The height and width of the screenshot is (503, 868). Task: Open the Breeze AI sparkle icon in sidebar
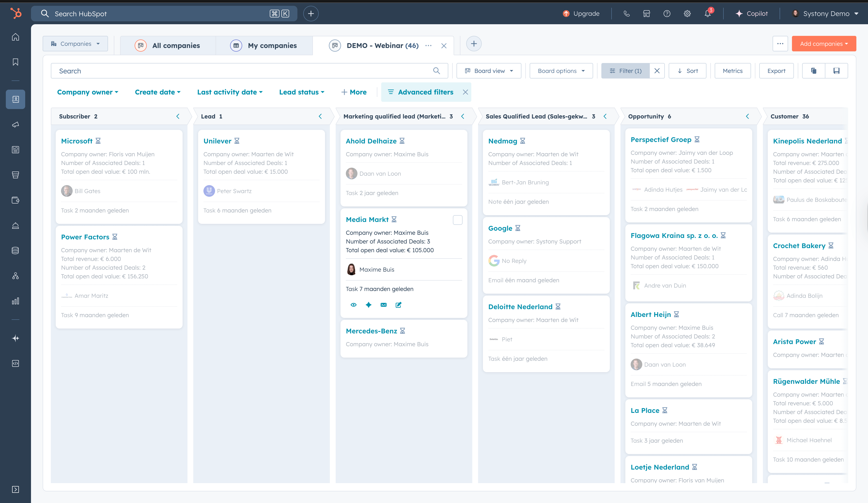point(15,338)
